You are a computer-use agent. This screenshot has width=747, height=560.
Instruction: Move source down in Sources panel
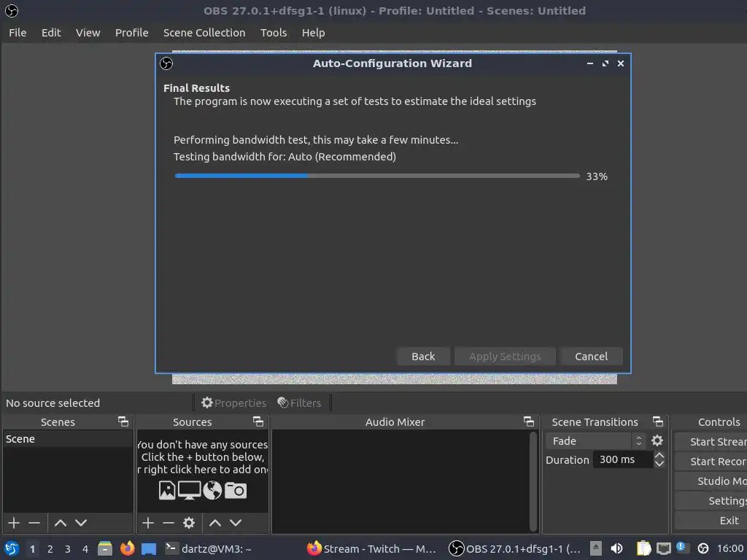pyautogui.click(x=236, y=523)
